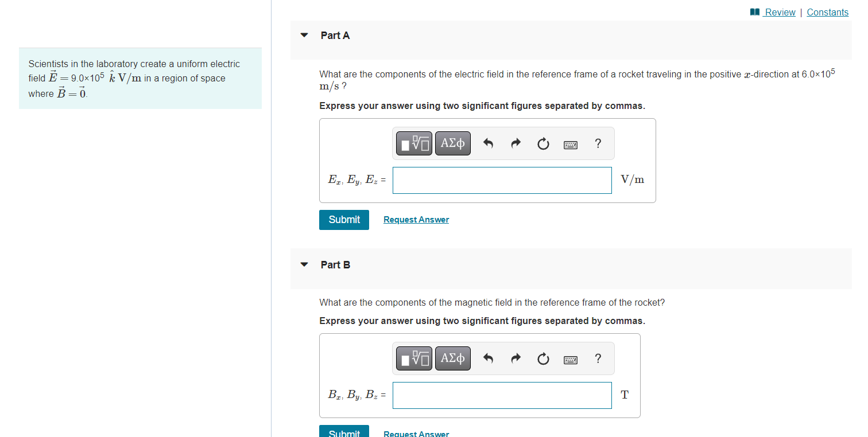Image resolution: width=868 pixels, height=437 pixels.
Task: Open Greek symbols ΑΣΦ button in Part A
Action: click(453, 143)
